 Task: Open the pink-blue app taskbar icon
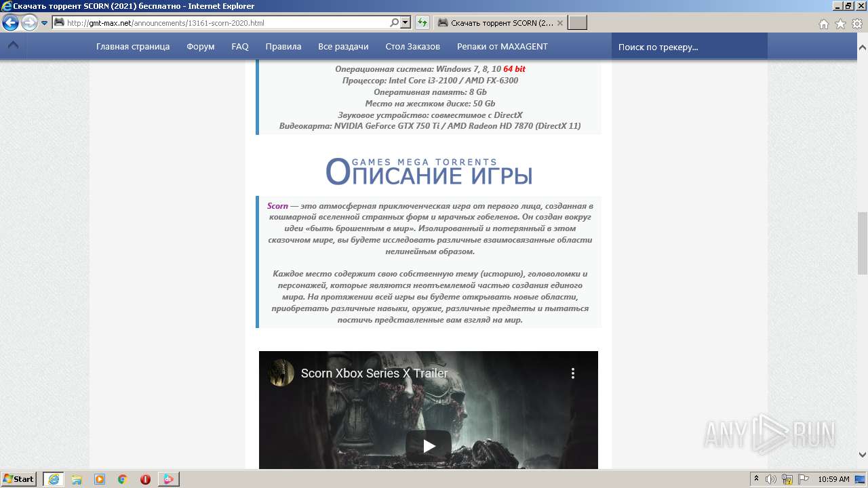pos(168,479)
